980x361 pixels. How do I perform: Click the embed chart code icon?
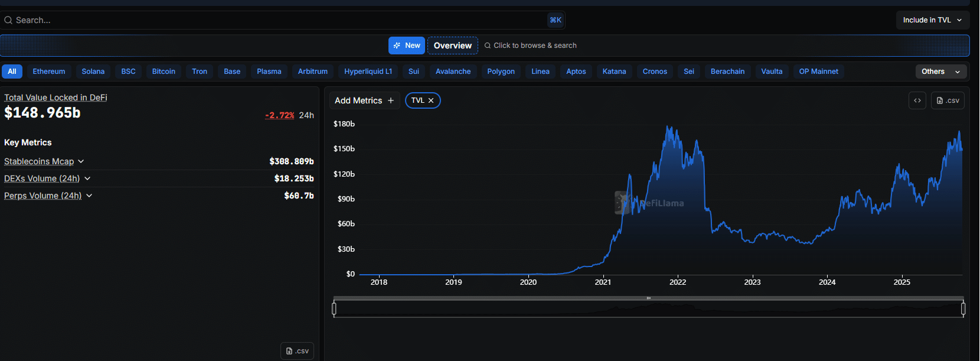[917, 100]
